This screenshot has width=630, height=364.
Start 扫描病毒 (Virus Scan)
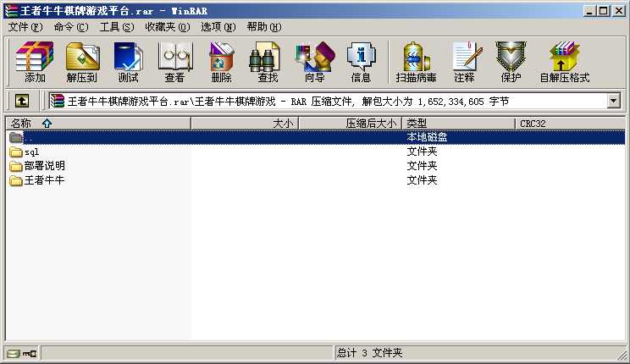pos(417,62)
